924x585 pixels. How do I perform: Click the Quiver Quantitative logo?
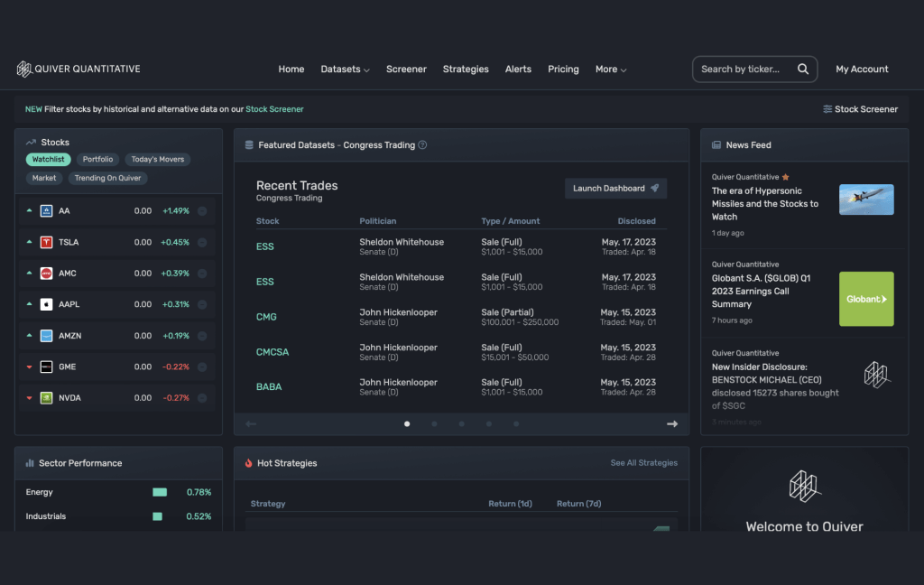click(x=79, y=69)
